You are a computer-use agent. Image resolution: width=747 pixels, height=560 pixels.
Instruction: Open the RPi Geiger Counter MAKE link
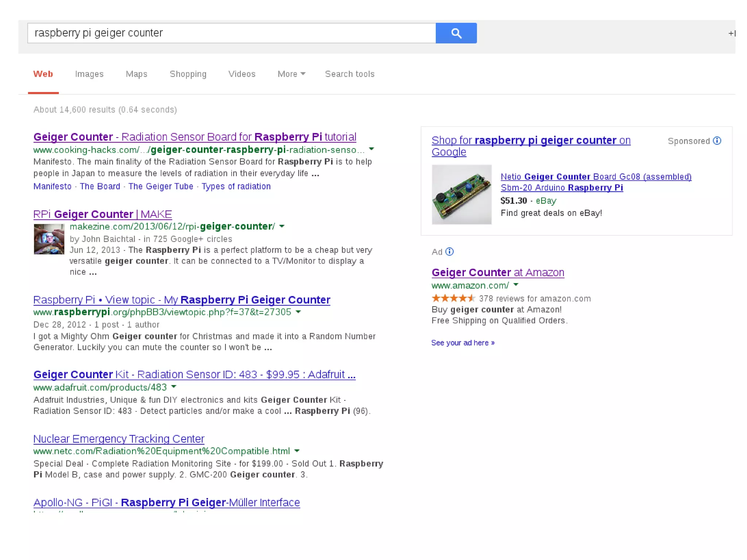click(x=102, y=214)
